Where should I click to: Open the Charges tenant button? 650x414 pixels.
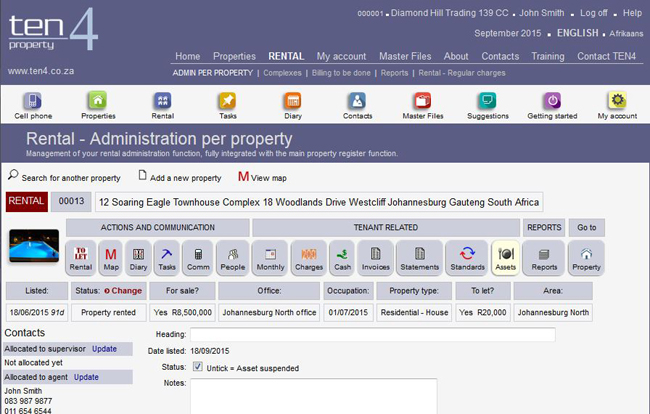309,258
